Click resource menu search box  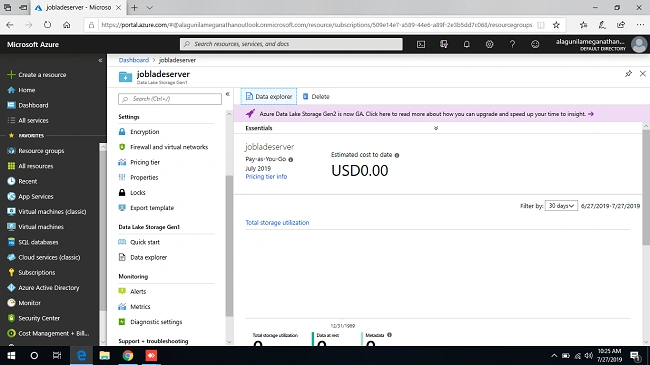tap(170, 99)
